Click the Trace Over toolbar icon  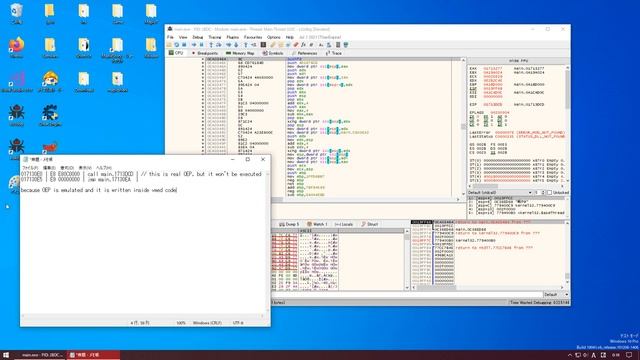coord(236,45)
